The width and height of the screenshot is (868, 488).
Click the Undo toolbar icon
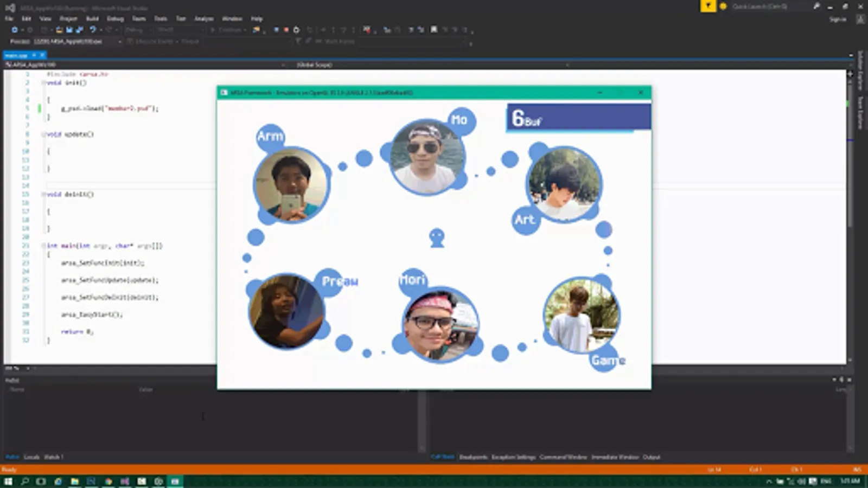click(93, 30)
